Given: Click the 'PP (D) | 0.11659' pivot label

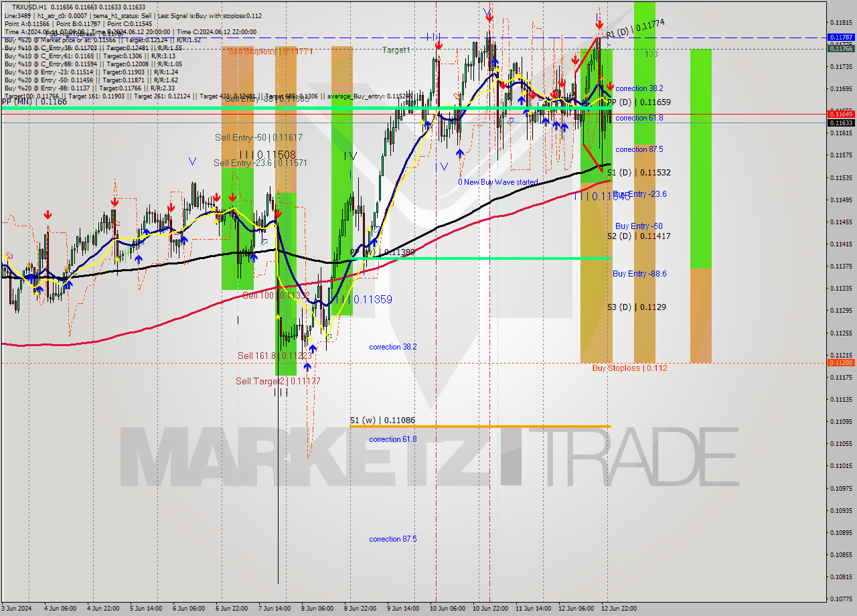Looking at the screenshot, I should [x=639, y=102].
